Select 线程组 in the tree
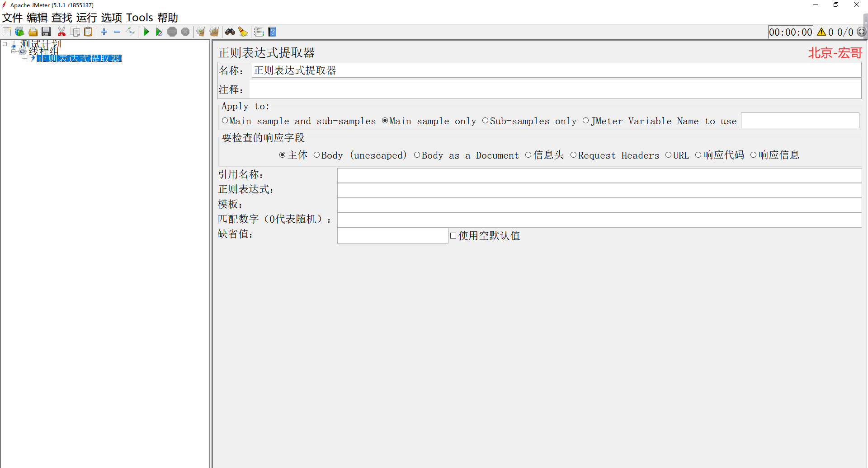The width and height of the screenshot is (868, 468). (44, 51)
